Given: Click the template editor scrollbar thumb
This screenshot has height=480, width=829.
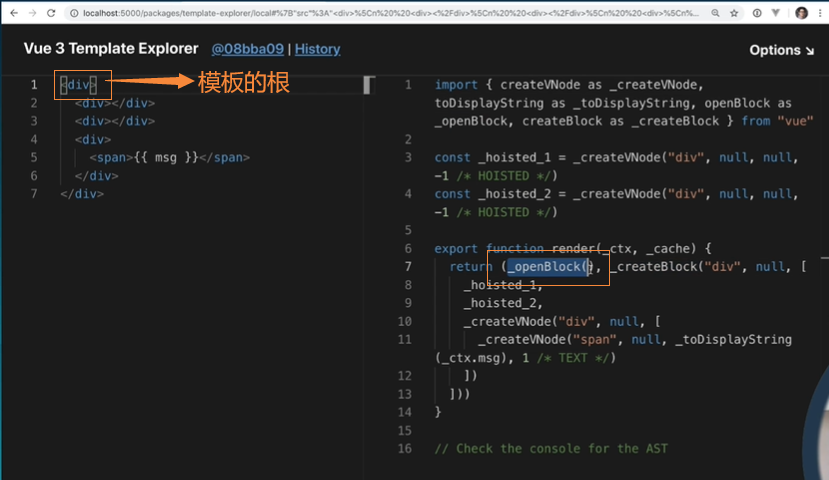Looking at the screenshot, I should pyautogui.click(x=368, y=85).
